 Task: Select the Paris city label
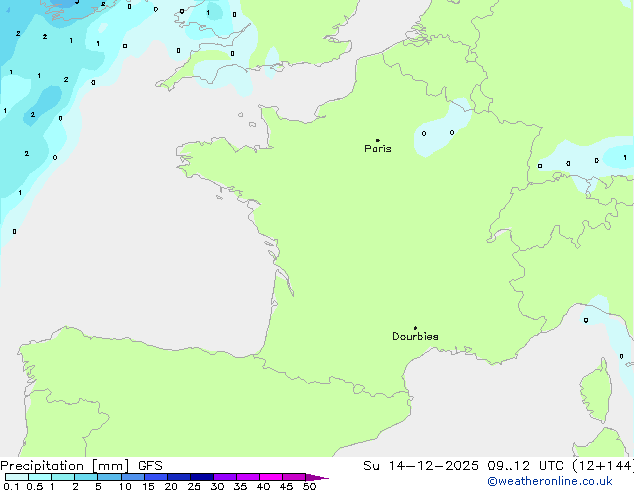pos(378,149)
